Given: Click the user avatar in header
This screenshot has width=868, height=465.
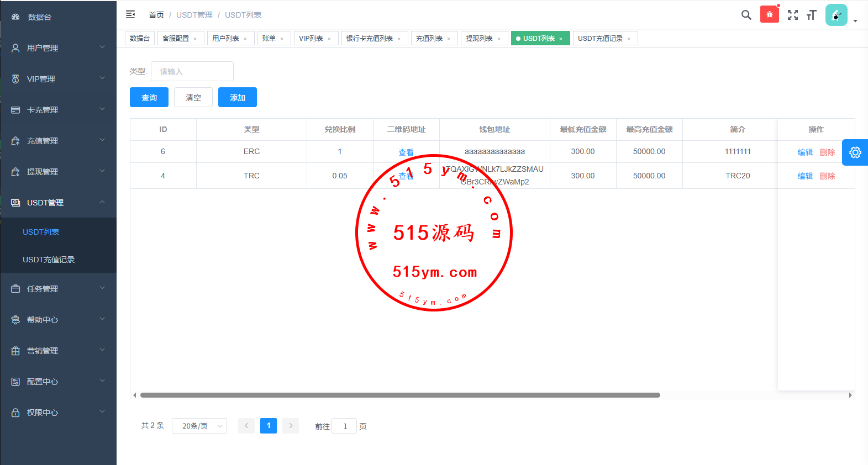Looking at the screenshot, I should (x=836, y=15).
